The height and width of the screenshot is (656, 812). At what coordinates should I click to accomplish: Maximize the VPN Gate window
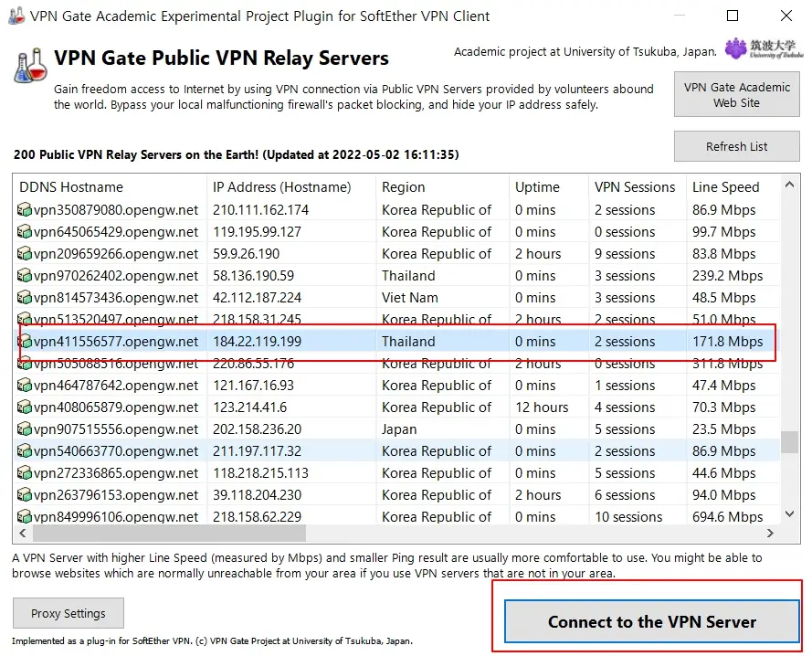tap(733, 16)
